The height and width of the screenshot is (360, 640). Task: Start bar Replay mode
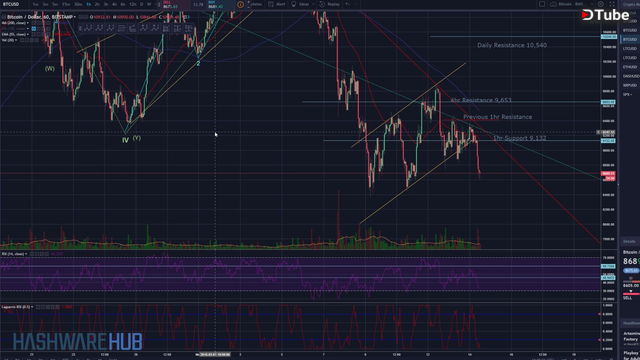(329, 4)
